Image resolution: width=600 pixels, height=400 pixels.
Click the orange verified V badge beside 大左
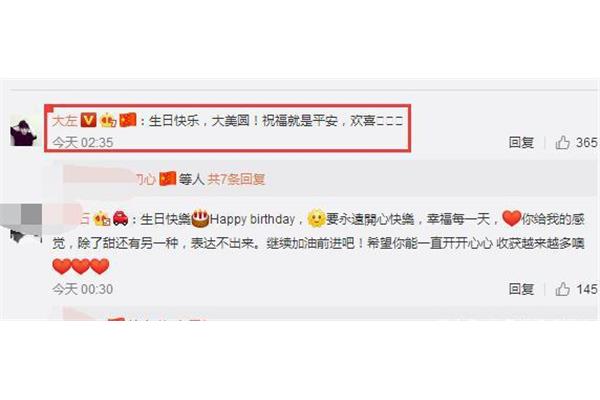[89, 121]
